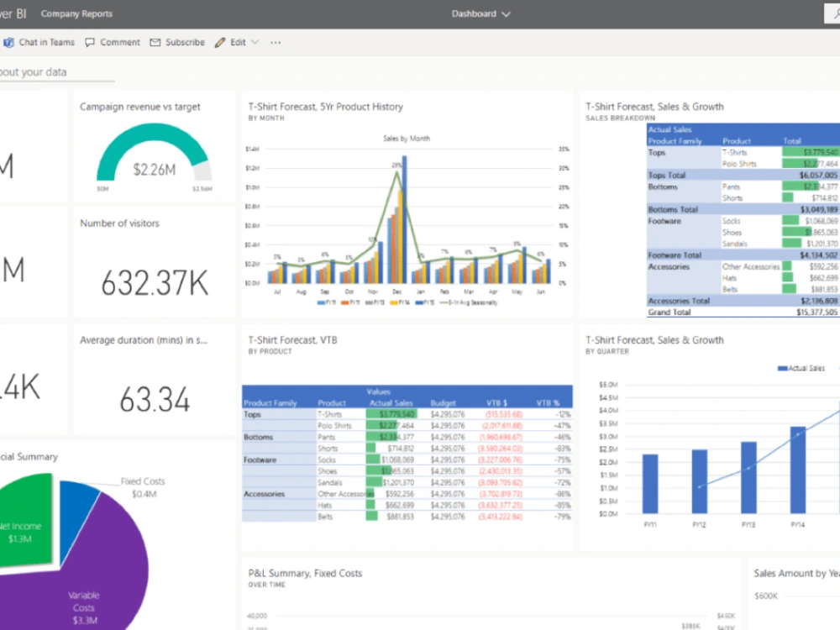Open the Company Reports menu
Image resolution: width=840 pixels, height=630 pixels.
coord(76,13)
